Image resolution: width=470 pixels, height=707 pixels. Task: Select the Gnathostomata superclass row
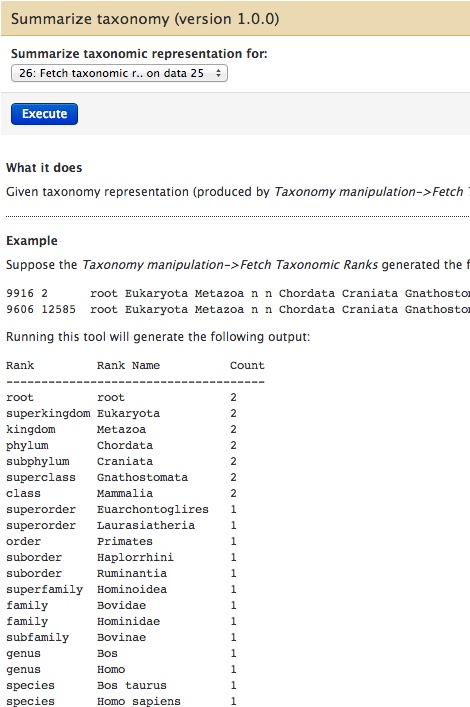(x=121, y=477)
